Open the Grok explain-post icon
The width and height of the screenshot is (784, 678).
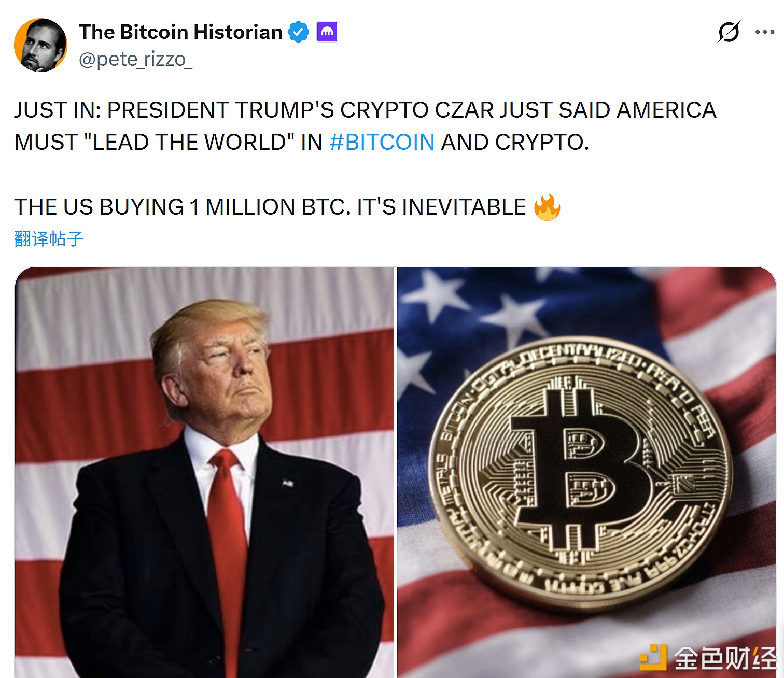coord(729,32)
